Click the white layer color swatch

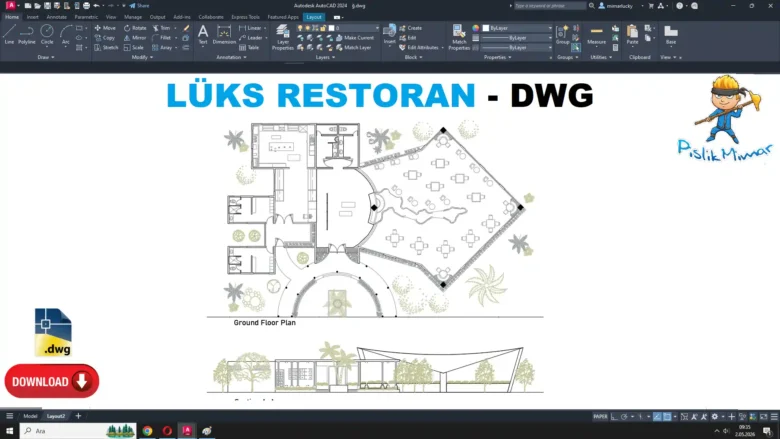[332, 28]
